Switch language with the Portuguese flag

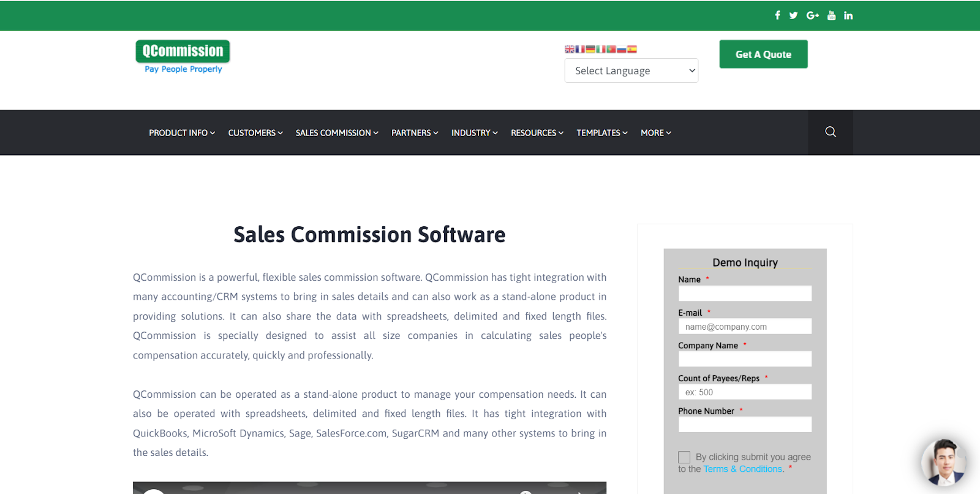(611, 49)
